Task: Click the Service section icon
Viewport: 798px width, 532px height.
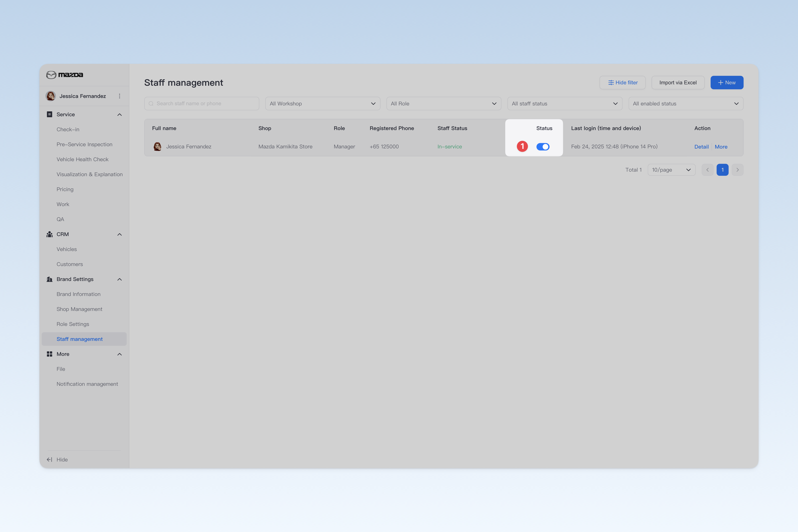Action: (x=49, y=114)
